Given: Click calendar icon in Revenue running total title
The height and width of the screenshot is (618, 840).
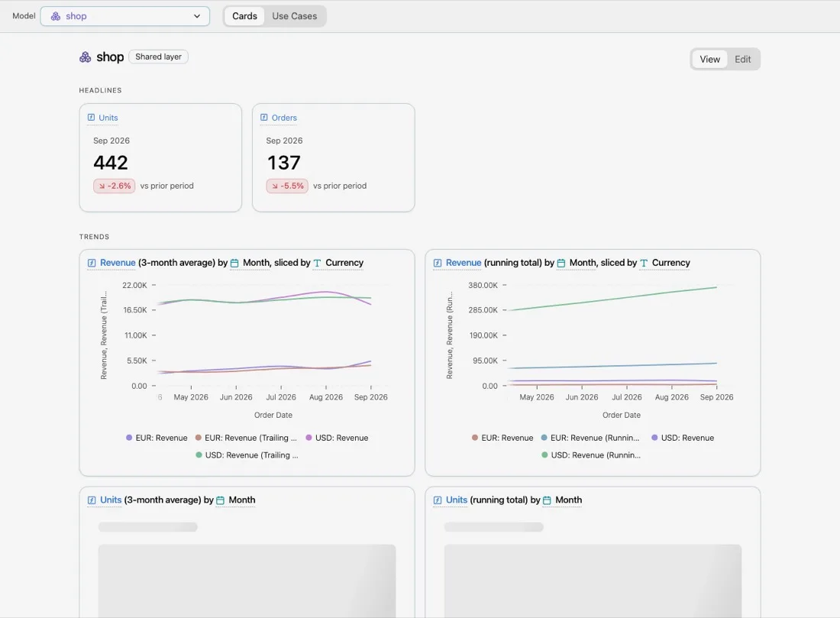Looking at the screenshot, I should coord(561,264).
